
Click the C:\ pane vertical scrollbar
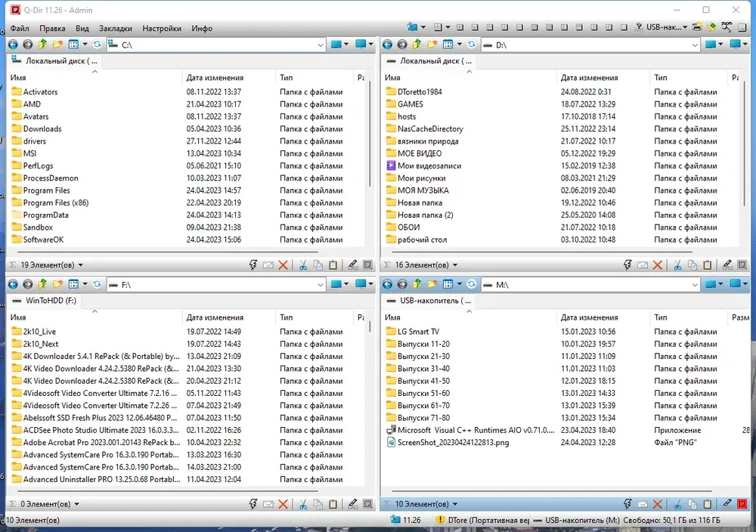tap(370, 134)
